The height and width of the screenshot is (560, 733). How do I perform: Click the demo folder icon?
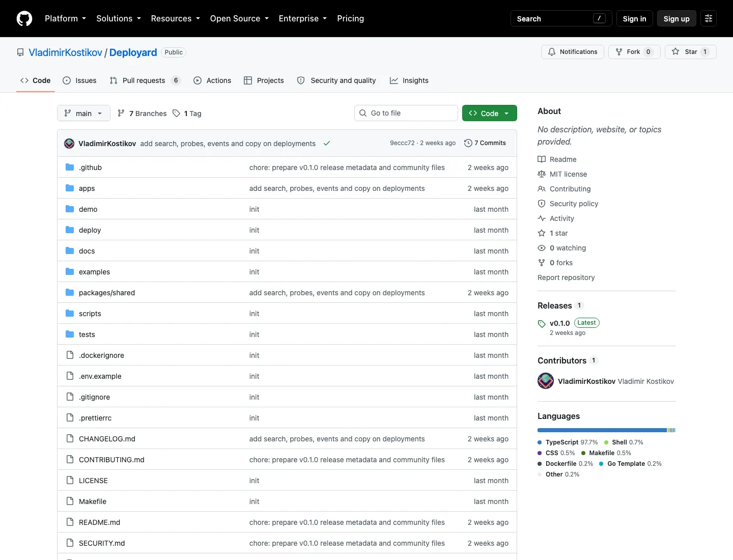[70, 209]
